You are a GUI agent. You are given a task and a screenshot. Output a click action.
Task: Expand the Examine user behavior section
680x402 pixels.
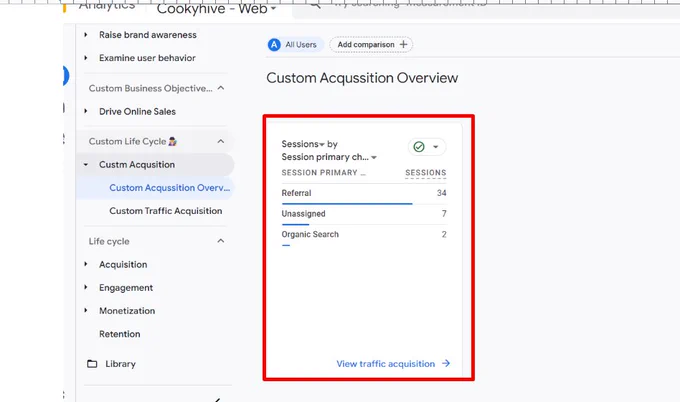86,58
